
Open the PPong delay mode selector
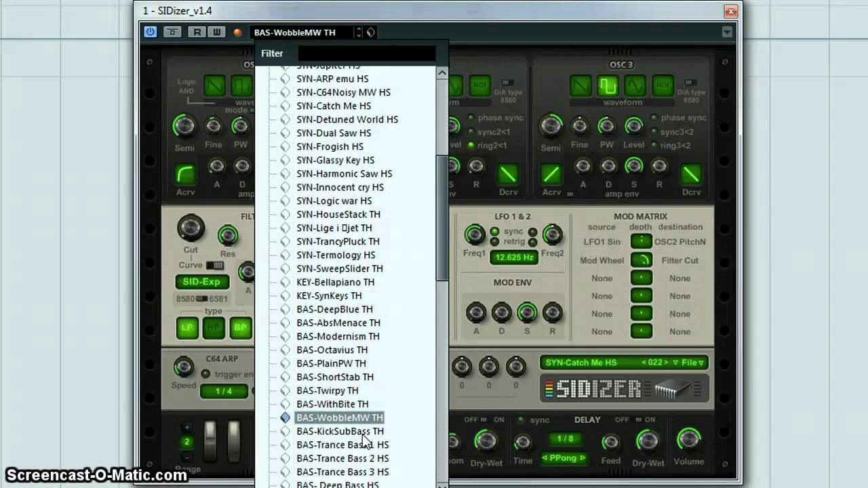click(563, 458)
